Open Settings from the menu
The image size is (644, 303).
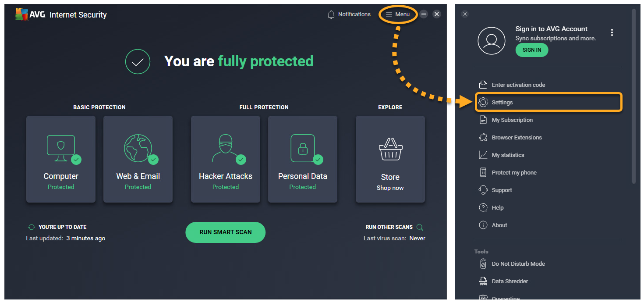502,102
